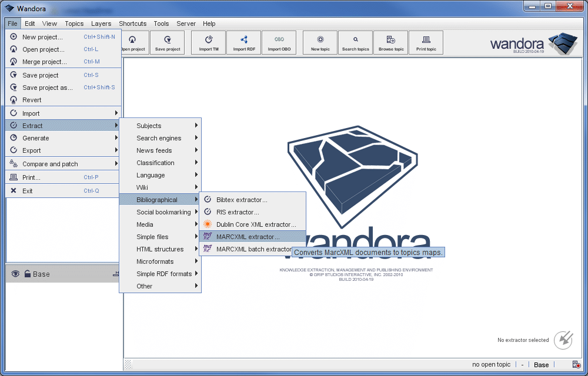The width and height of the screenshot is (588, 376).
Task: Click 'no open topic' in the status bar
Action: pyautogui.click(x=491, y=364)
